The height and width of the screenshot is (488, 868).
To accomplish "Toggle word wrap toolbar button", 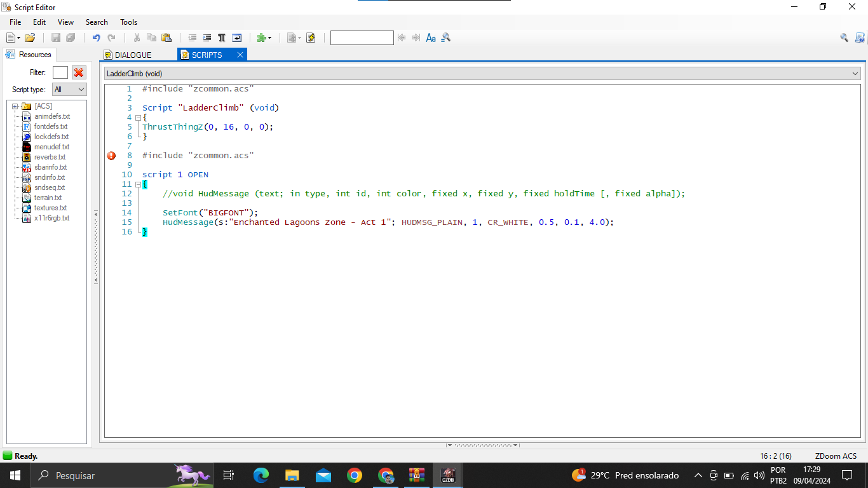I will (236, 38).
